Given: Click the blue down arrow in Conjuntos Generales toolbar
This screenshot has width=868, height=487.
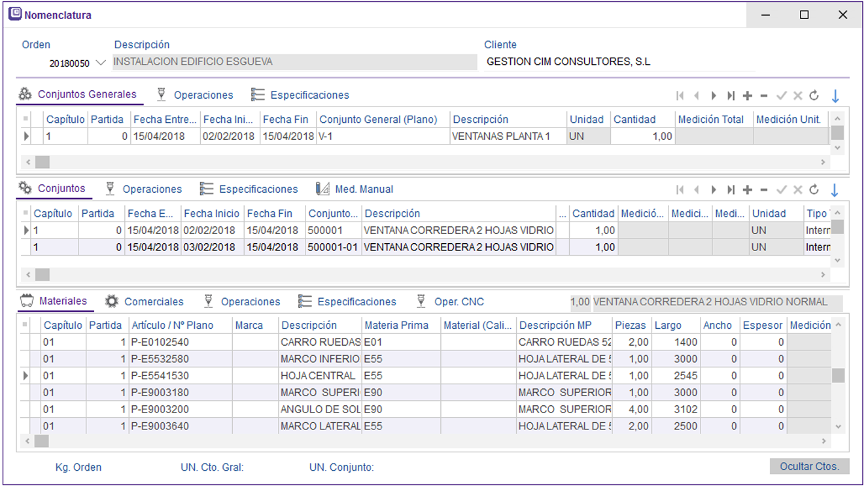Looking at the screenshot, I should [x=835, y=96].
